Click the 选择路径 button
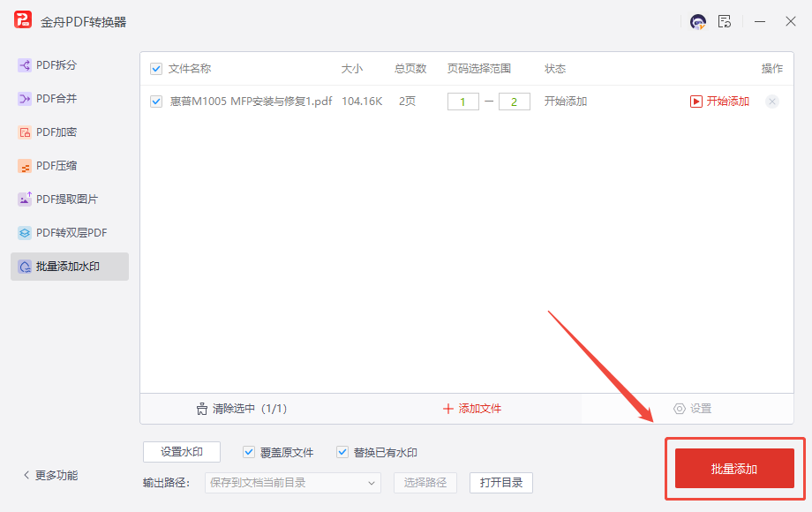 [x=425, y=483]
